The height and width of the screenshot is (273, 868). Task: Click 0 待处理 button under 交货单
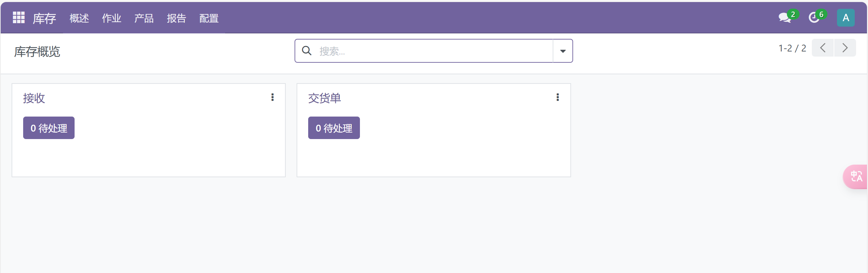pyautogui.click(x=334, y=128)
